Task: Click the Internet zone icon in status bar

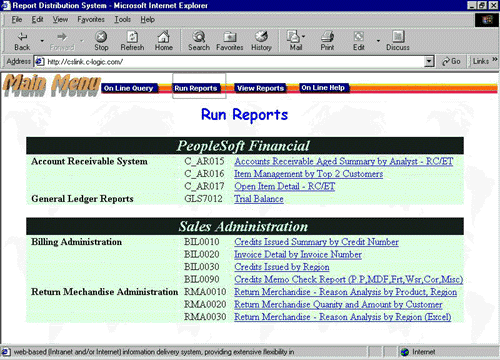Action: [x=405, y=352]
